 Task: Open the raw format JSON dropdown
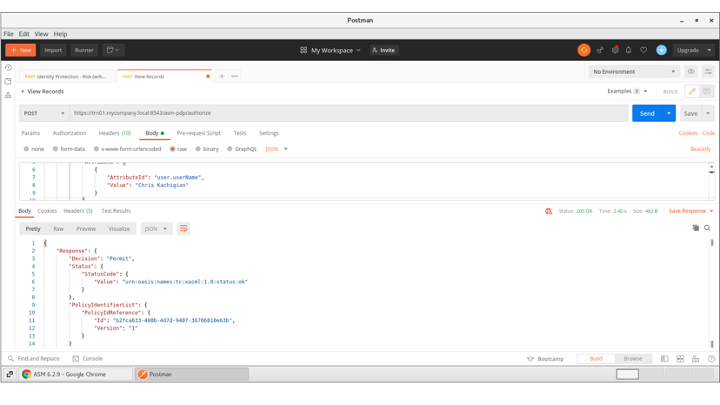click(276, 149)
